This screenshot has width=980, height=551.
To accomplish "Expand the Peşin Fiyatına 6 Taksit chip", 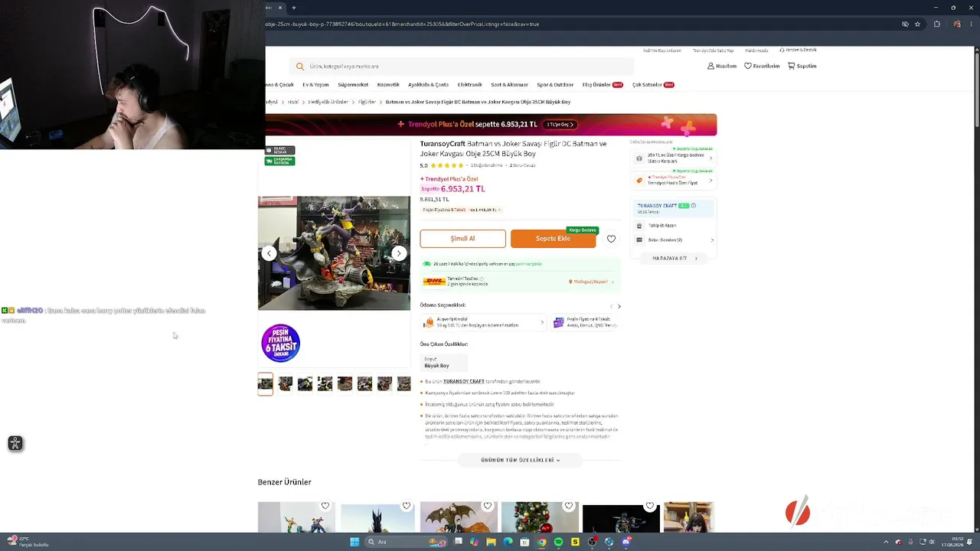I will [x=460, y=210].
